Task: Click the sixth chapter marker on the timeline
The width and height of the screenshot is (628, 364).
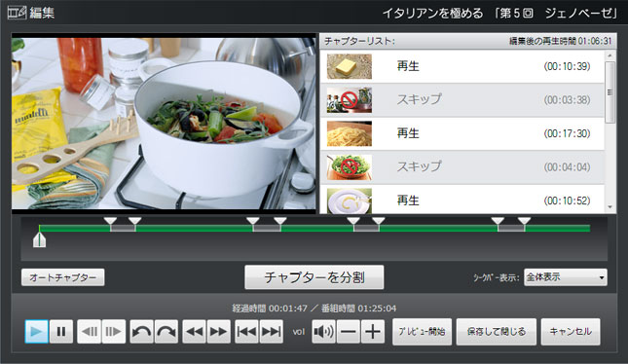Action: click(x=379, y=221)
